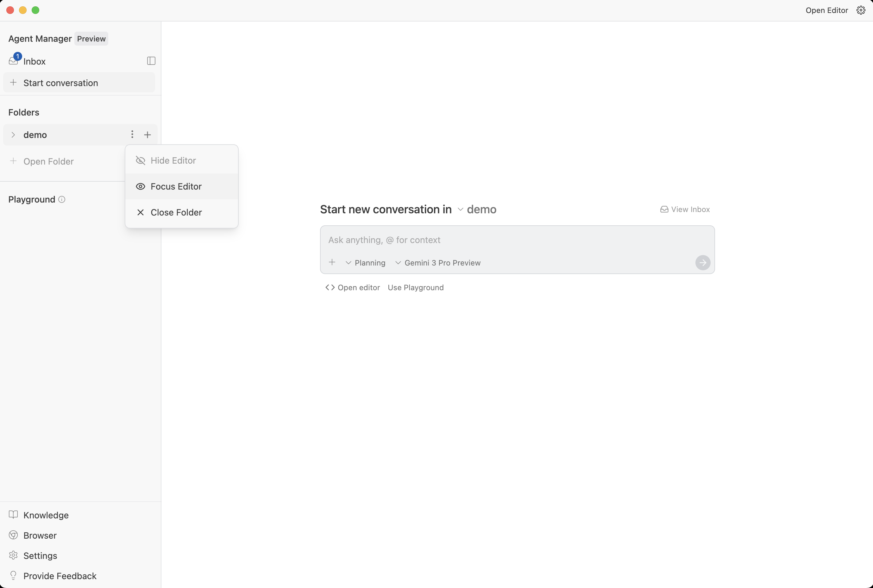Image resolution: width=873 pixels, height=588 pixels.
Task: Open Settings from the bottom sidebar
Action: 40,555
